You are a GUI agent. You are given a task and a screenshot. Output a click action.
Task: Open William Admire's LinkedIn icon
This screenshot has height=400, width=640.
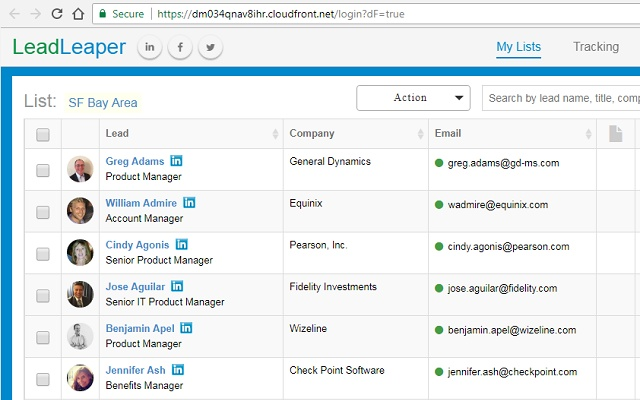tap(189, 202)
